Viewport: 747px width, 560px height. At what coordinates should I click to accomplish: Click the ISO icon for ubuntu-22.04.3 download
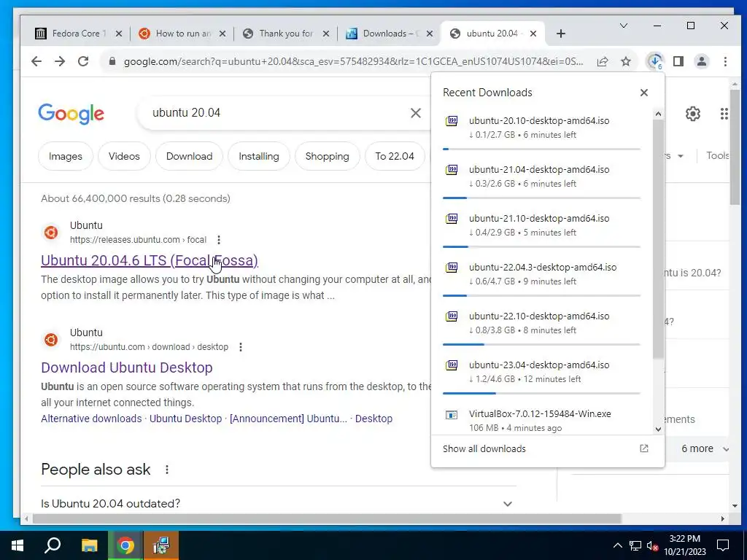click(452, 268)
